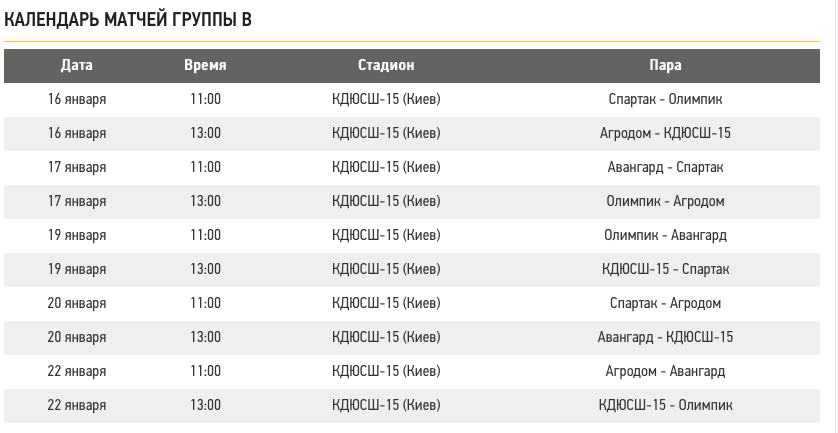
Task: Select the КДЮСШ-15 - Олимпик match
Action: coord(665,405)
